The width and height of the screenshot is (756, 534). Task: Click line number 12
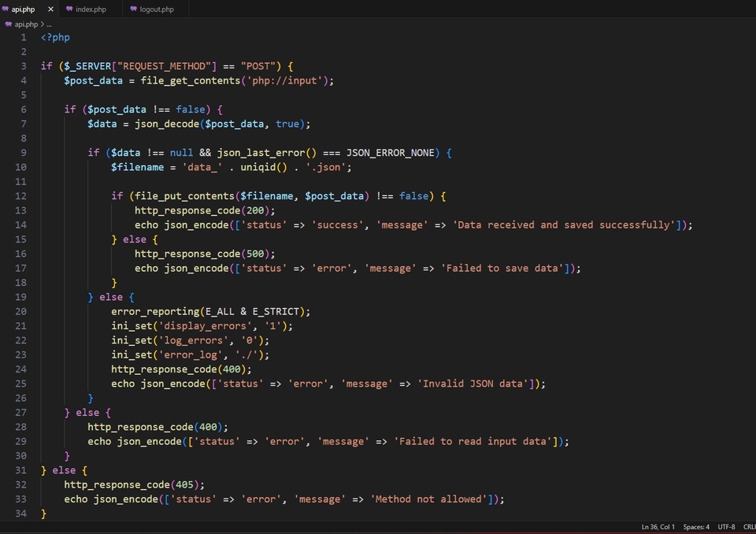click(20, 196)
